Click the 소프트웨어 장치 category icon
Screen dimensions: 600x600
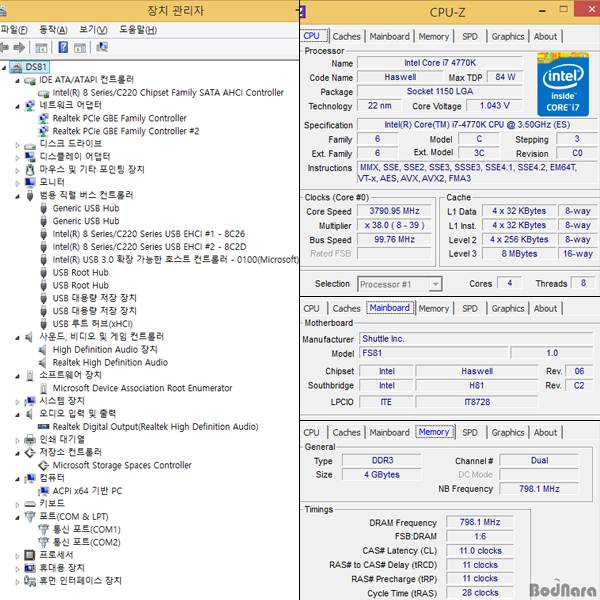30,375
